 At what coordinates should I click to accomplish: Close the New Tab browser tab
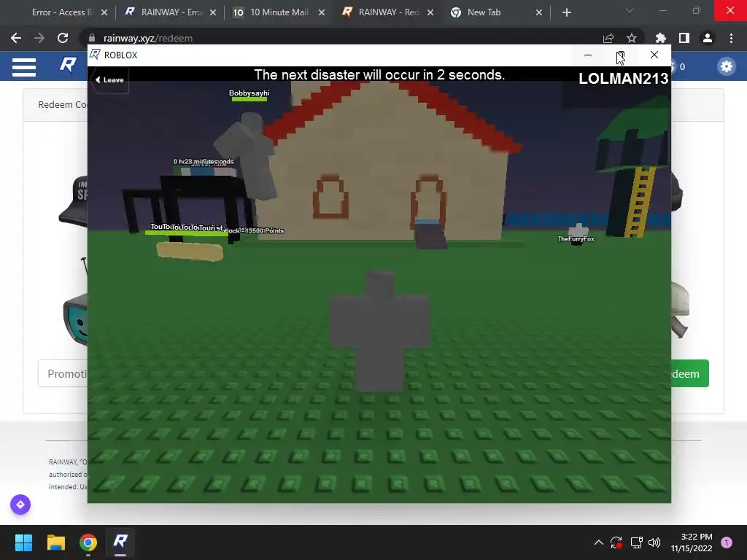tap(539, 12)
